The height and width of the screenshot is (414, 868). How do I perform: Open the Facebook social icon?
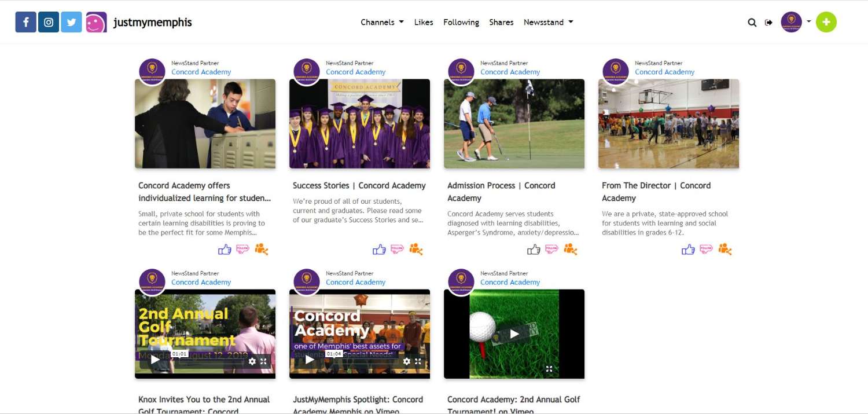pyautogui.click(x=25, y=23)
